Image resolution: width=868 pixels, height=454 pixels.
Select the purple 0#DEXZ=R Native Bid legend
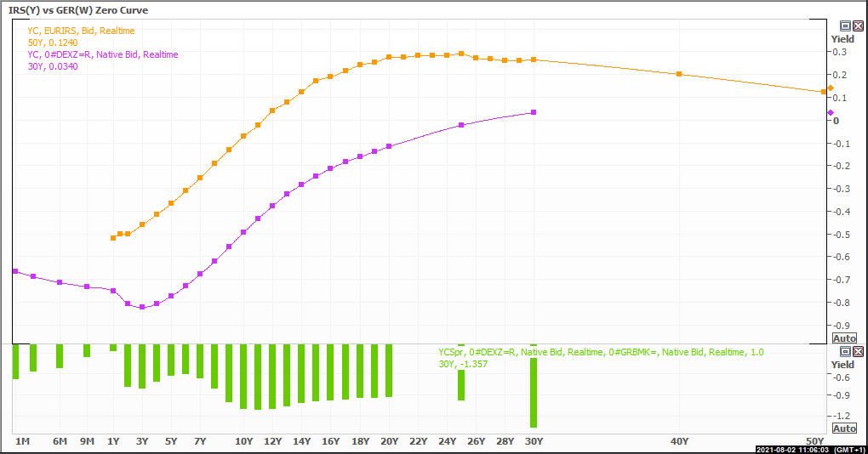coord(102,54)
